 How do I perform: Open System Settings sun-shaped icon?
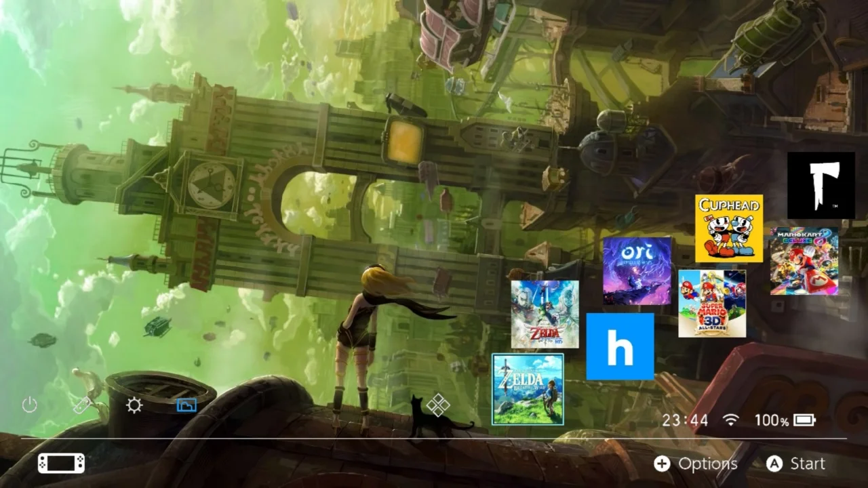coord(134,405)
